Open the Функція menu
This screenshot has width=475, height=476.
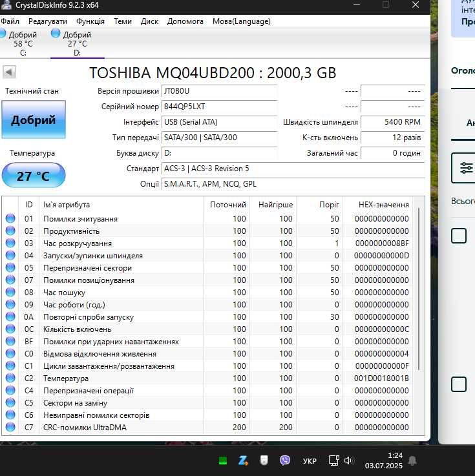90,21
